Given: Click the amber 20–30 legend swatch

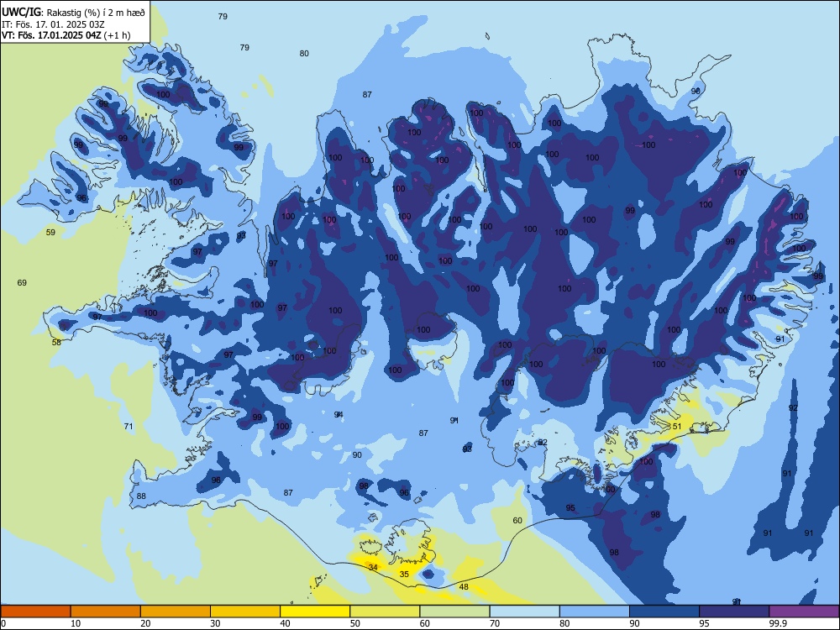Looking at the screenshot, I should tap(176, 612).
